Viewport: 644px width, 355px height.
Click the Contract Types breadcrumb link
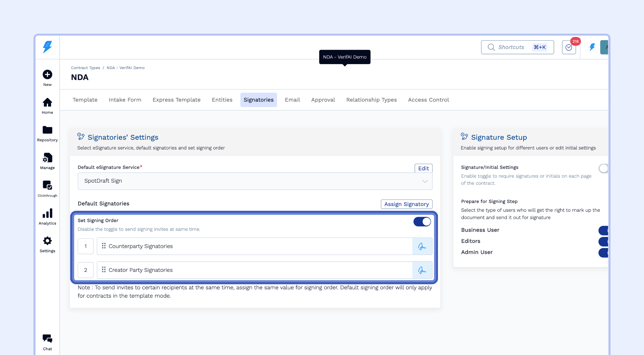[85, 68]
